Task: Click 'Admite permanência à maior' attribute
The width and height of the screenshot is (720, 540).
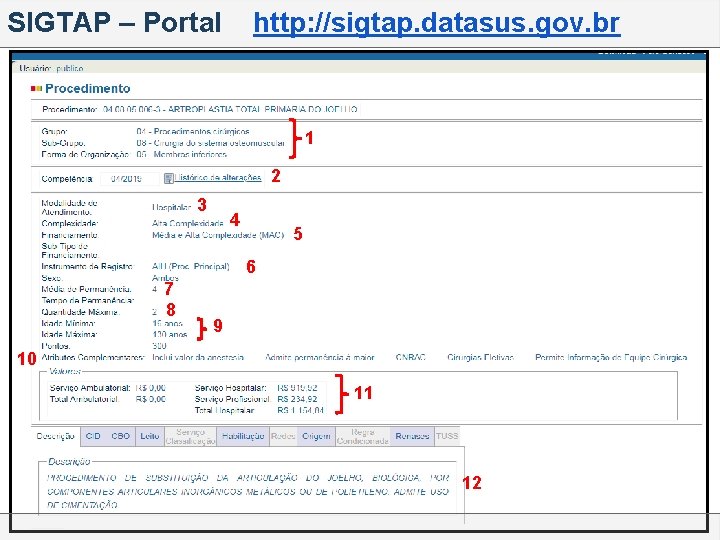Action: tap(320, 357)
